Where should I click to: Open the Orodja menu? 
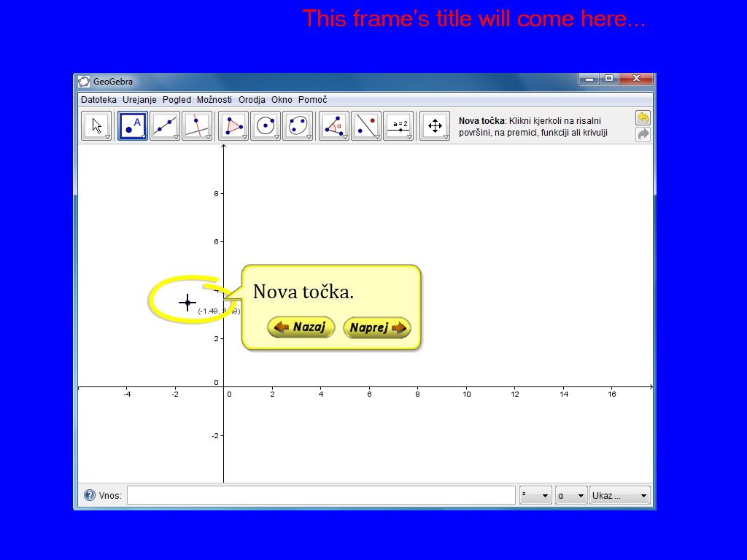coord(252,99)
